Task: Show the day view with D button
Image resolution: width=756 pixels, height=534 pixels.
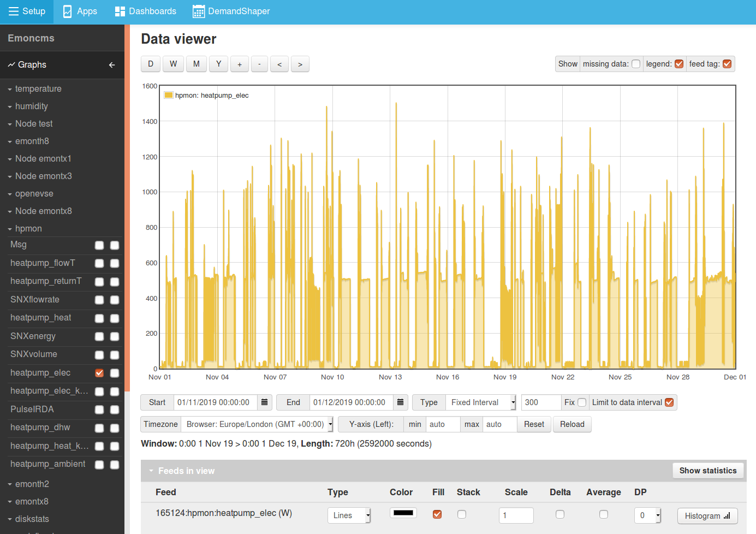Action: tap(151, 64)
